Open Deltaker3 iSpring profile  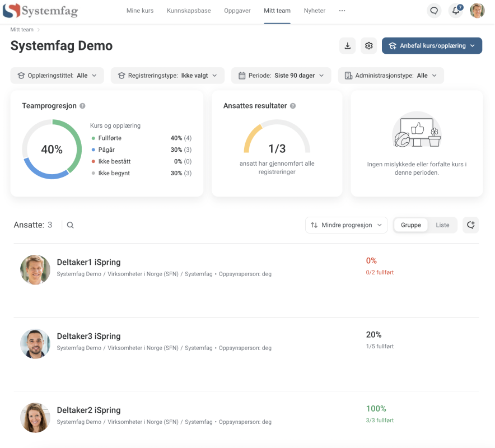pyautogui.click(x=88, y=336)
